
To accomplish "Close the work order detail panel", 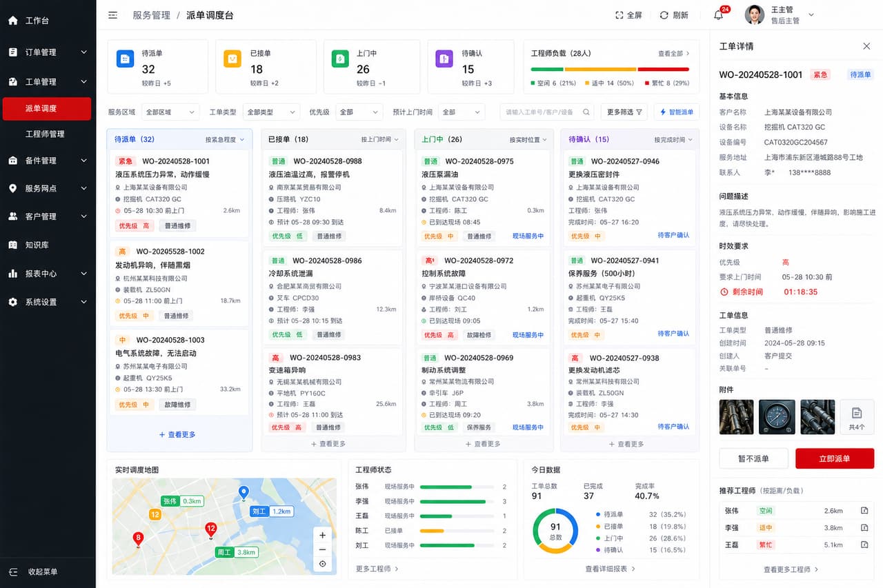I will tap(866, 46).
